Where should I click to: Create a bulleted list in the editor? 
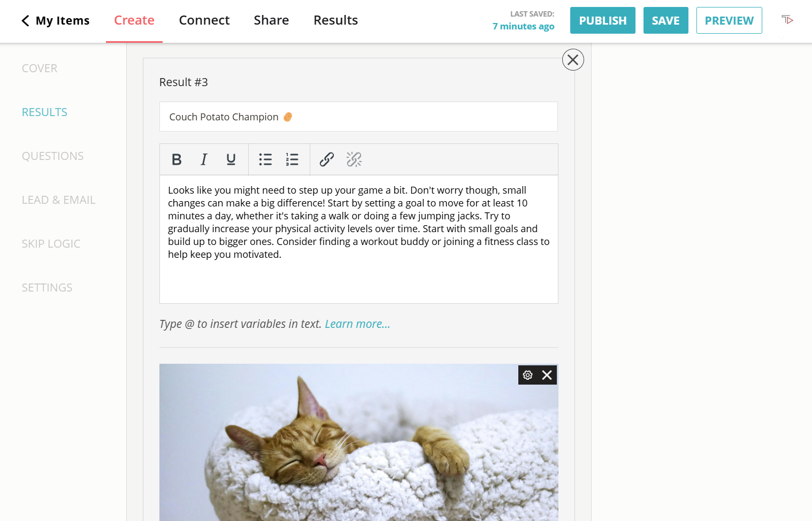[x=265, y=159]
